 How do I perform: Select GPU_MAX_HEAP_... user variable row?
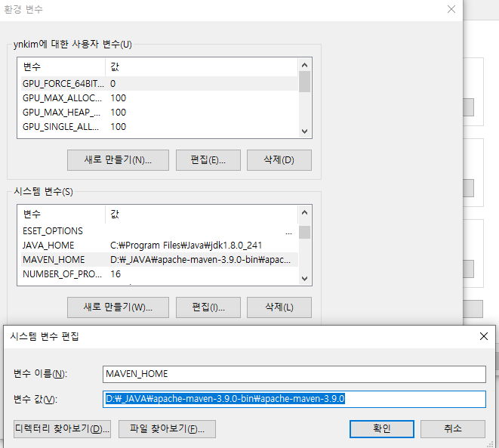coord(159,113)
